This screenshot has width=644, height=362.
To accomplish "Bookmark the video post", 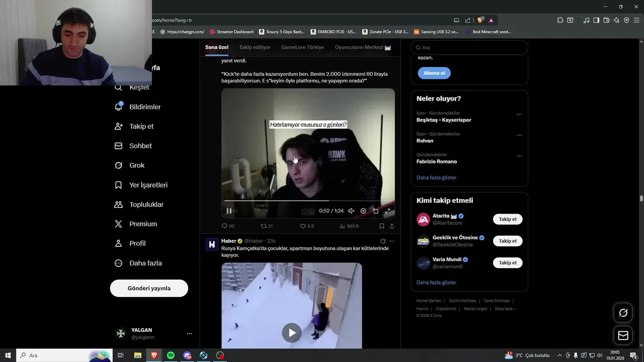I will pos(382,226).
